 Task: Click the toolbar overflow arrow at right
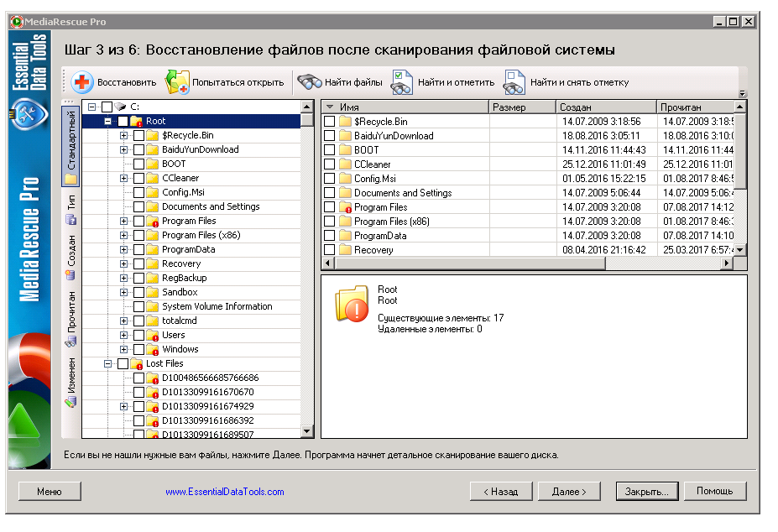coord(742,93)
